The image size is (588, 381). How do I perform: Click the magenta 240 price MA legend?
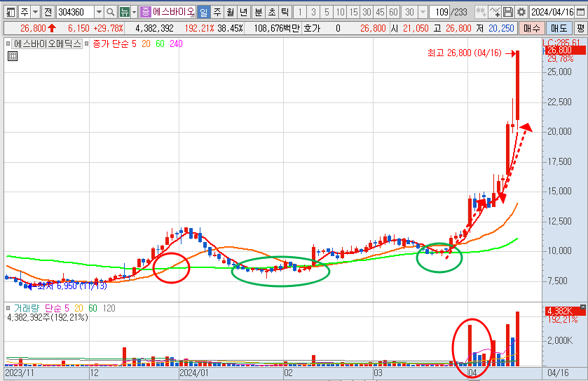[x=176, y=44]
